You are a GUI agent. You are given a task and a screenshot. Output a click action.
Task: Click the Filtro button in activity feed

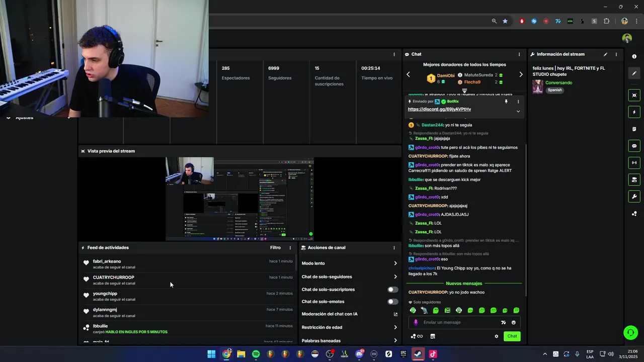[275, 248]
